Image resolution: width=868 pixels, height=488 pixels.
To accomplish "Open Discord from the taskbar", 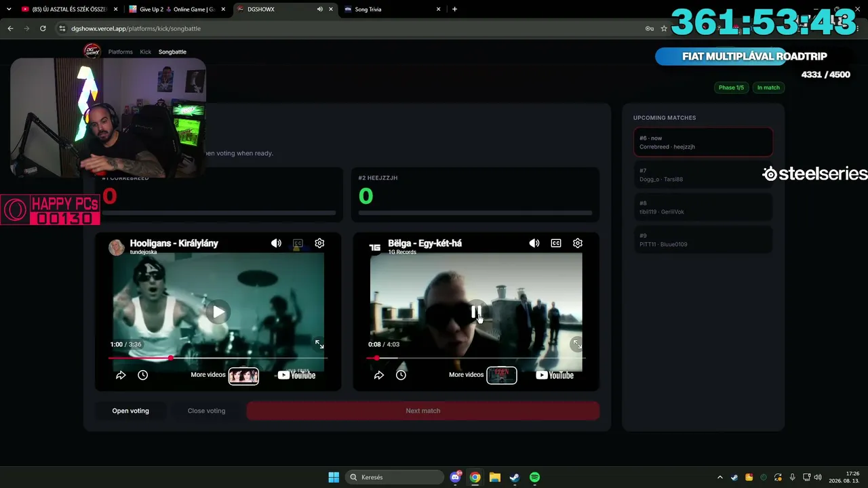I will [x=456, y=477].
